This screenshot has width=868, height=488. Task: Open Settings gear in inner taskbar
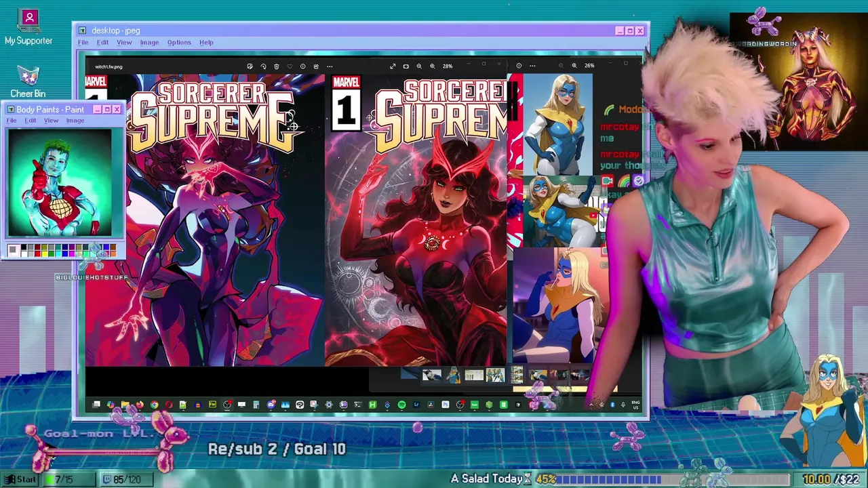(329, 405)
